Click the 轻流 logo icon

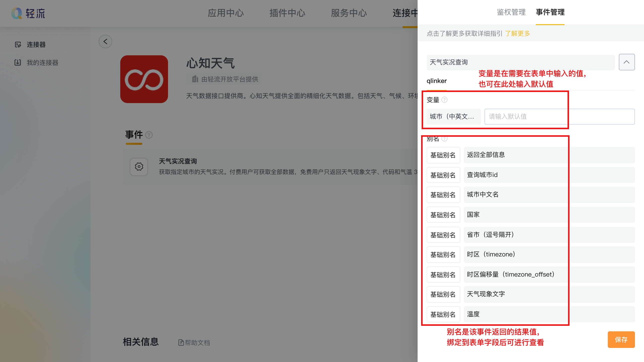click(x=17, y=13)
